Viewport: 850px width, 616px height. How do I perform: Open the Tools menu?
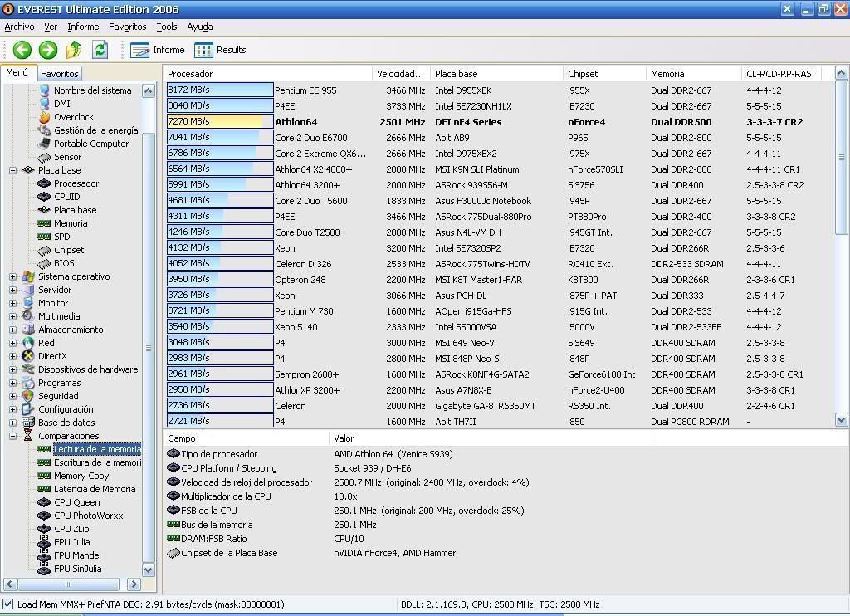tap(167, 27)
